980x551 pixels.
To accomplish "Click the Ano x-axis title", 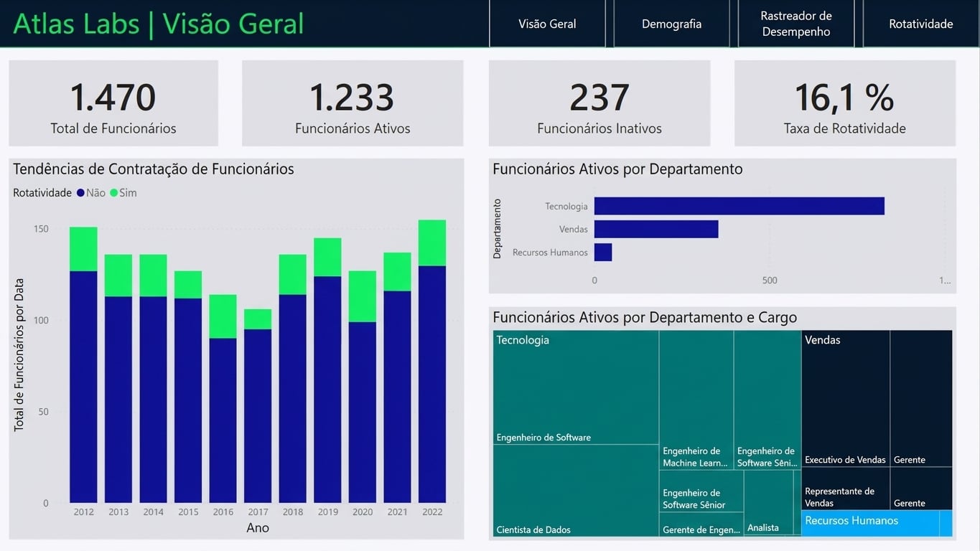I will pyautogui.click(x=258, y=528).
